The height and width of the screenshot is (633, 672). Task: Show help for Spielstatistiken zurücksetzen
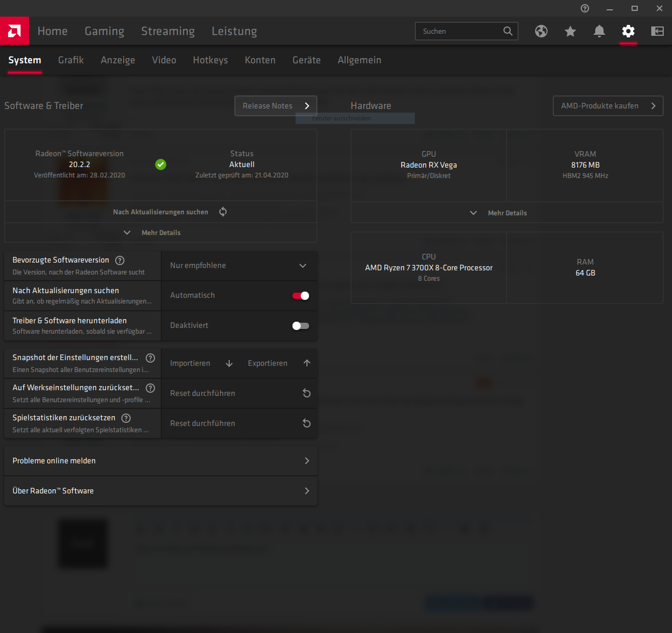[x=126, y=418]
